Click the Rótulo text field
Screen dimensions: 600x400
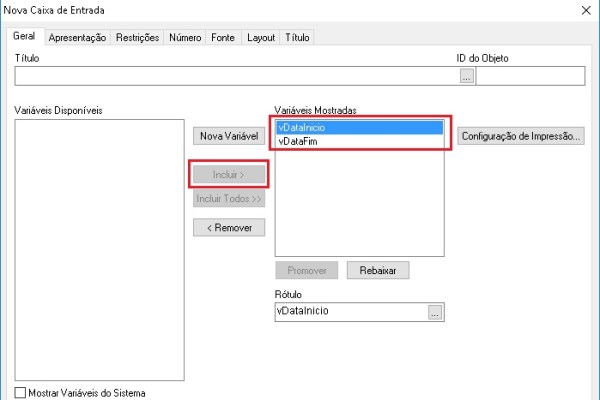(349, 312)
